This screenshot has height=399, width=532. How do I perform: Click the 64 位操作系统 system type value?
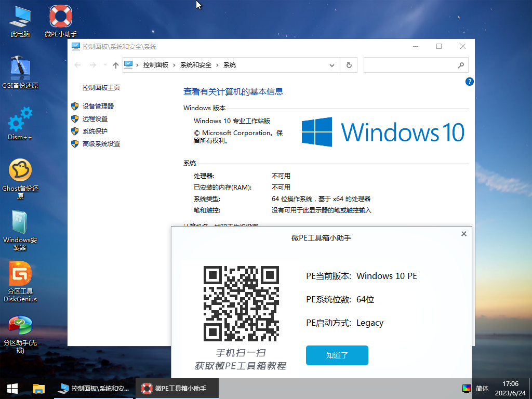321,199
